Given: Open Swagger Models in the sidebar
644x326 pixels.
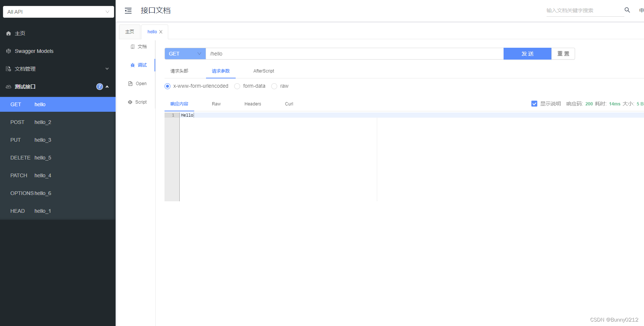Looking at the screenshot, I should 58,51.
